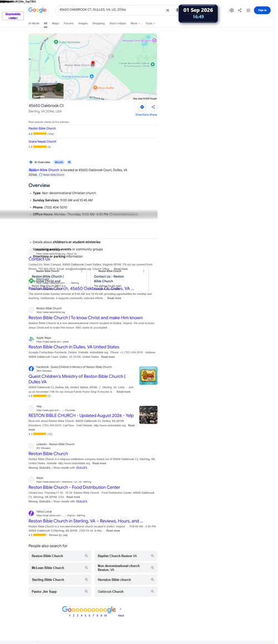
Task: Open Reston Bible Church link under popular places
Action: tap(42, 129)
